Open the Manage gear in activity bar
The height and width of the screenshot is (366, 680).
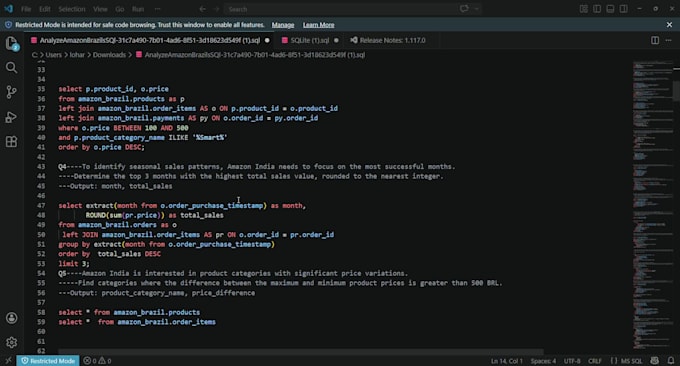[x=12, y=343]
